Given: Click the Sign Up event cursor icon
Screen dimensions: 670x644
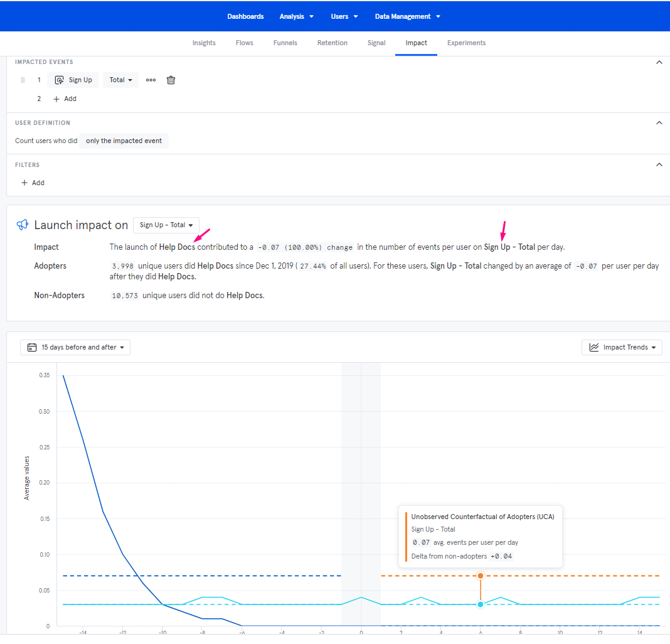Looking at the screenshot, I should pos(59,80).
